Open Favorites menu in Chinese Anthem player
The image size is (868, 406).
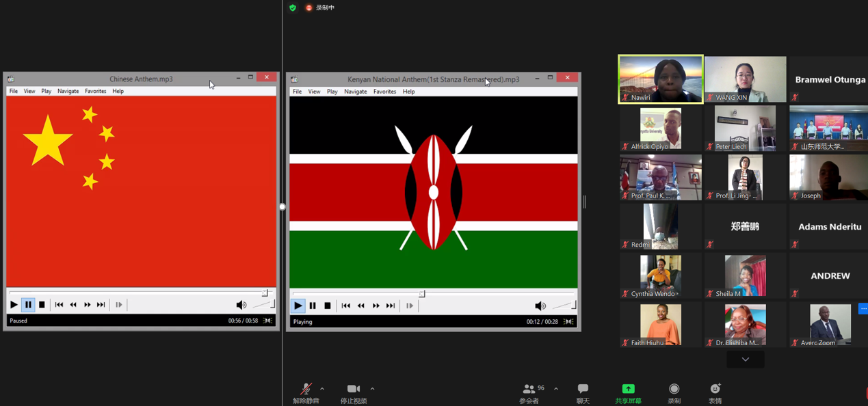click(95, 91)
